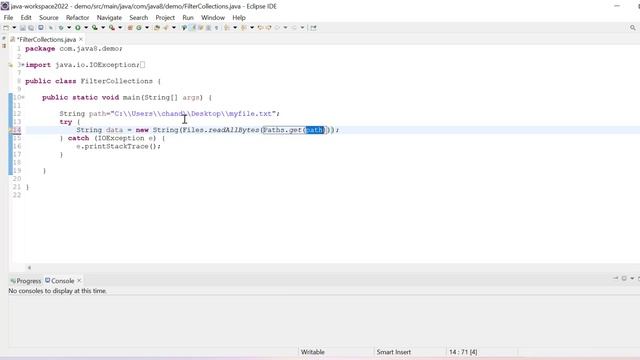Click the package com.java8.demo line
Screen dimensions: 640x360
pos(73,49)
